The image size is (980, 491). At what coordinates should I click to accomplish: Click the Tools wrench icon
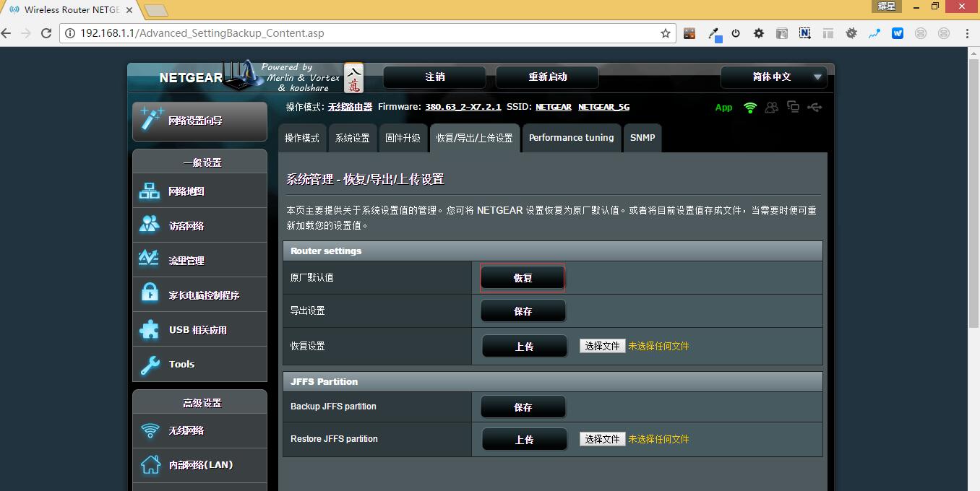[150, 364]
